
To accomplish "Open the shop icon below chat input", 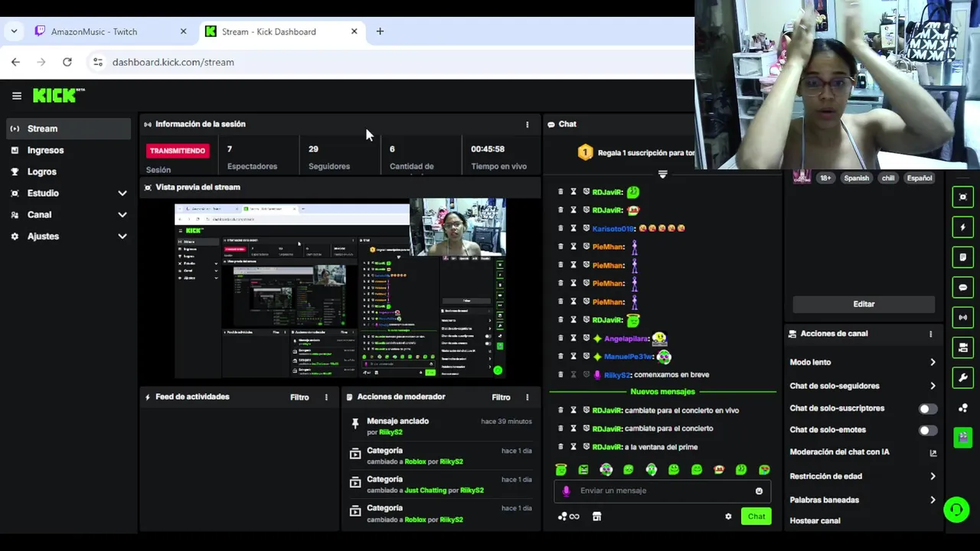I will (x=596, y=517).
